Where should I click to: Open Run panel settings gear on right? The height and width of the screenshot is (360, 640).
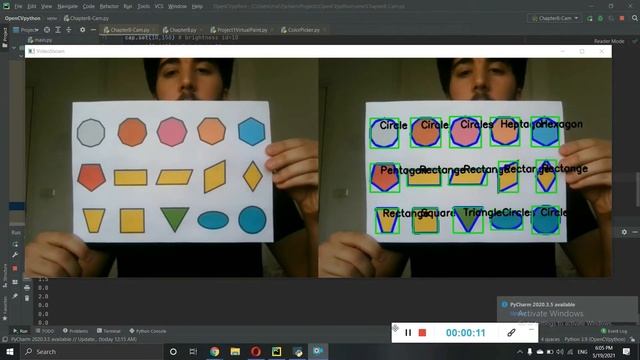click(624, 232)
